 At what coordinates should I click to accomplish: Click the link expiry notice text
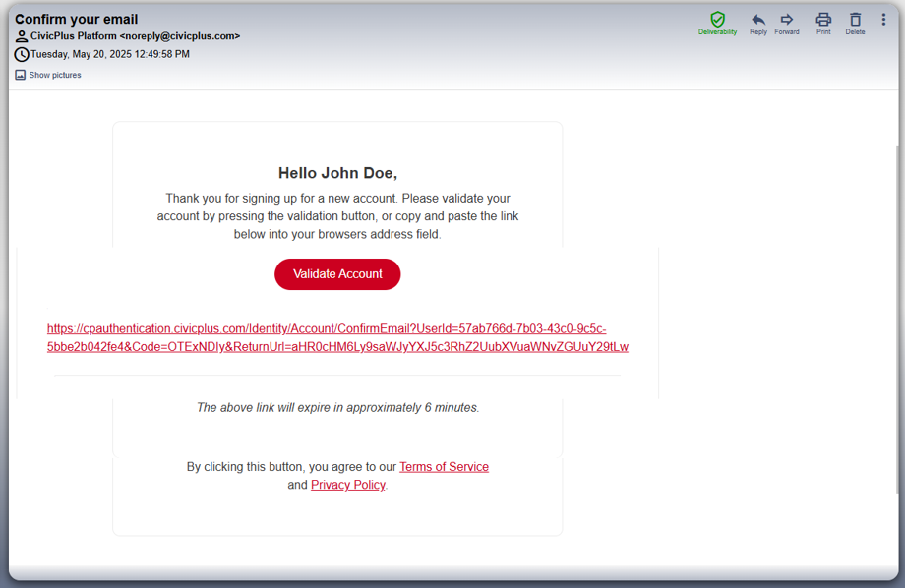[x=337, y=407]
